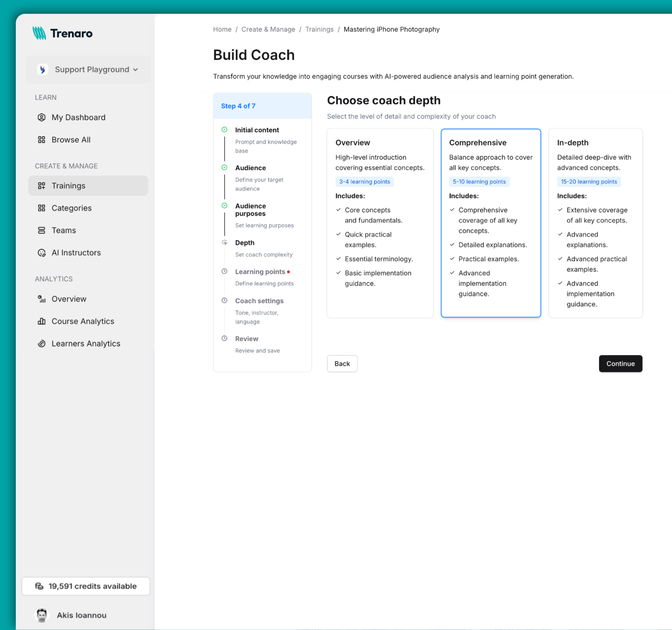Click the Categories icon
This screenshot has width=672, height=630.
coord(42,208)
